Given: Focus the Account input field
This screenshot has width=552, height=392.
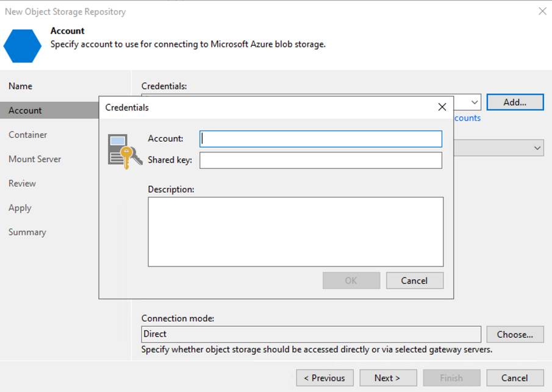Looking at the screenshot, I should (x=321, y=139).
